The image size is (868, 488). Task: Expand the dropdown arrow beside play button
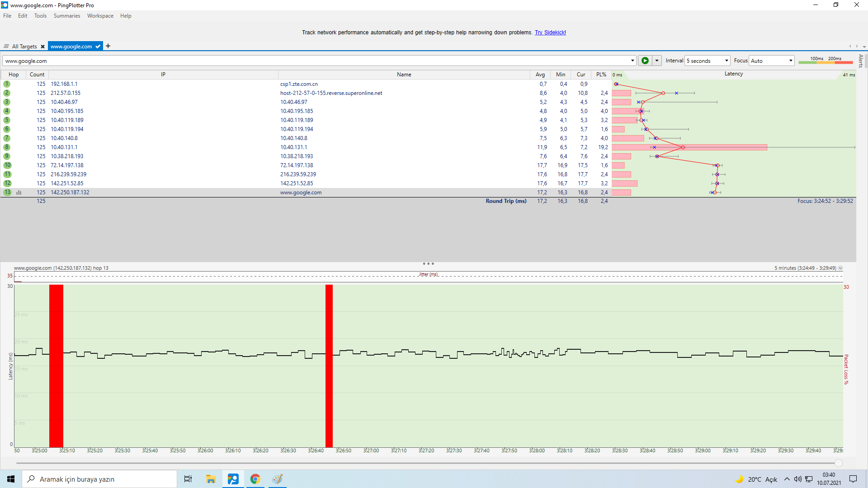pyautogui.click(x=657, y=61)
